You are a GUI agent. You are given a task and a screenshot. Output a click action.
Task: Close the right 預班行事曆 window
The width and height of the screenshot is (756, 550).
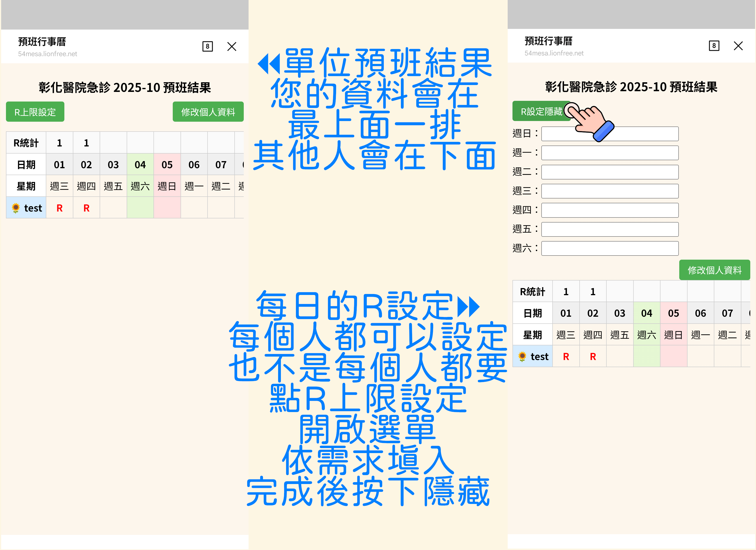[738, 46]
